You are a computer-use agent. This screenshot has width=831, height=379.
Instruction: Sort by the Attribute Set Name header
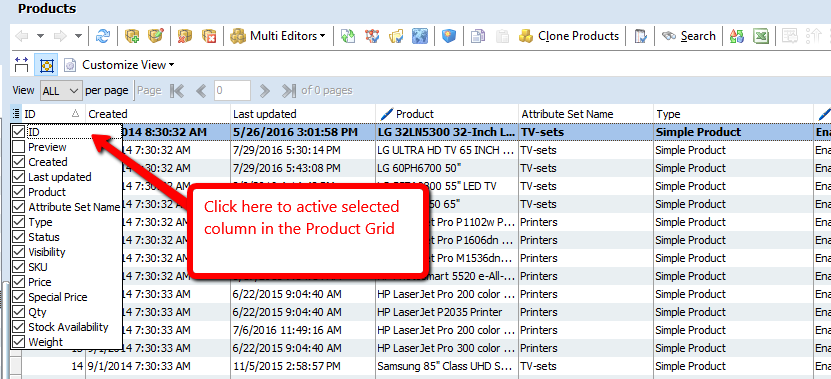pyautogui.click(x=586, y=113)
